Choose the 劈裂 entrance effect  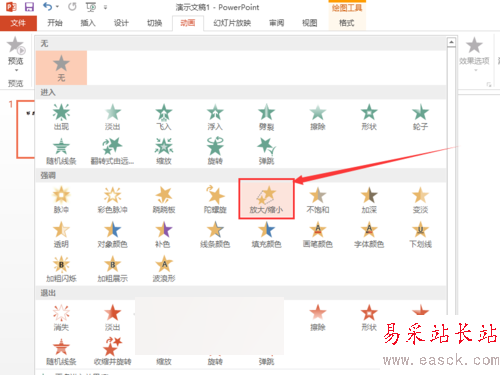(266, 117)
